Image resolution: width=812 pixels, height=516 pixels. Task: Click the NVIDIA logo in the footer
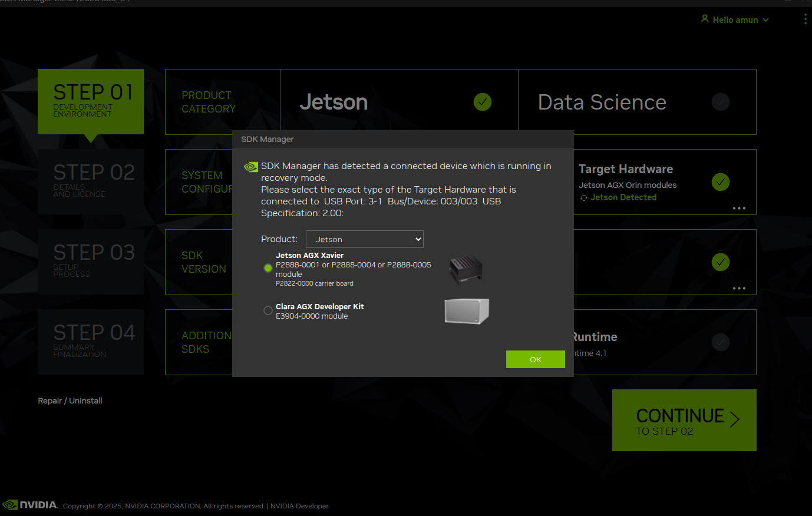coord(30,505)
